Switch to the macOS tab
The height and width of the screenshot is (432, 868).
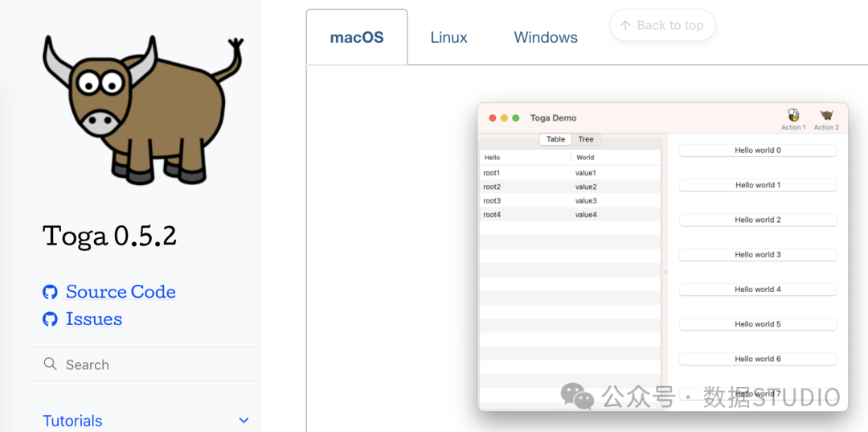[357, 37]
